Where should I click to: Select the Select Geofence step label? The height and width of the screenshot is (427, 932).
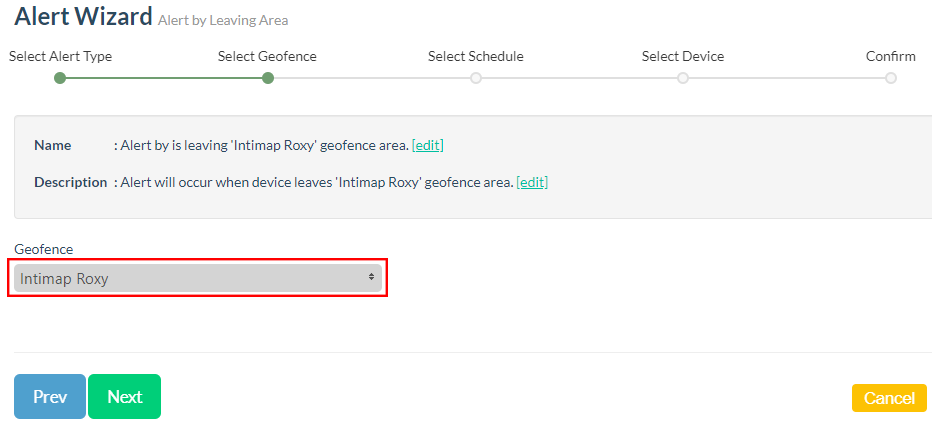tap(267, 56)
